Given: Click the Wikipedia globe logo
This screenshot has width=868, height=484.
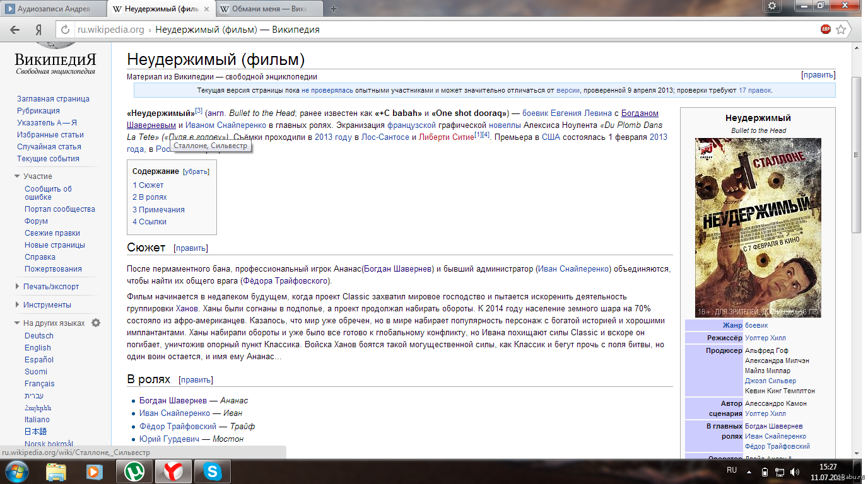Looking at the screenshot, I should click(55, 44).
